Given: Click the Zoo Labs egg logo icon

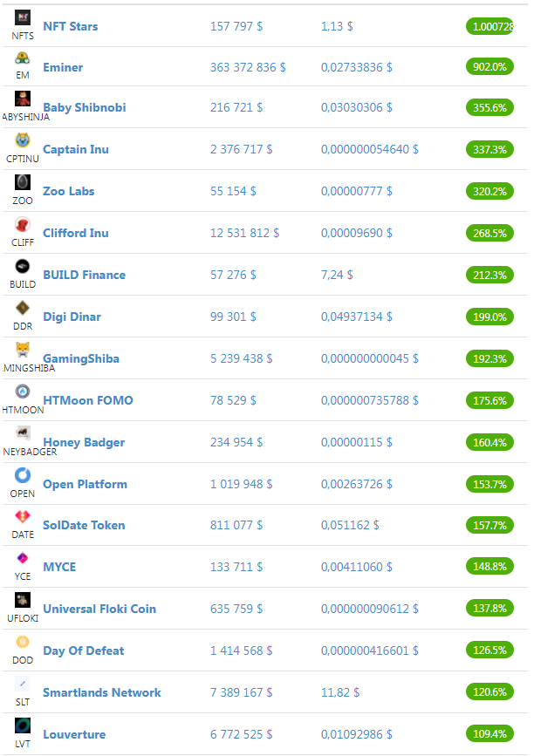Looking at the screenshot, I should click(x=23, y=182).
